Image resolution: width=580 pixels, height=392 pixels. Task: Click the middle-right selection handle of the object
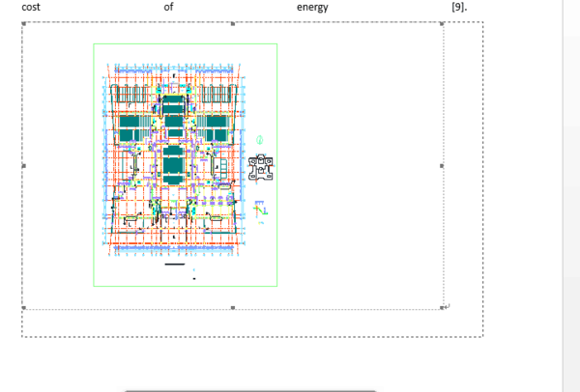click(x=442, y=166)
